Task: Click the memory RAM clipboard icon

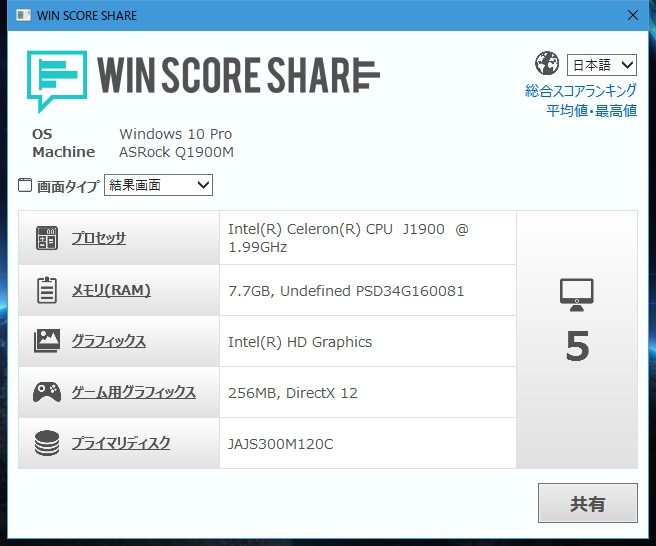Action: (46, 290)
